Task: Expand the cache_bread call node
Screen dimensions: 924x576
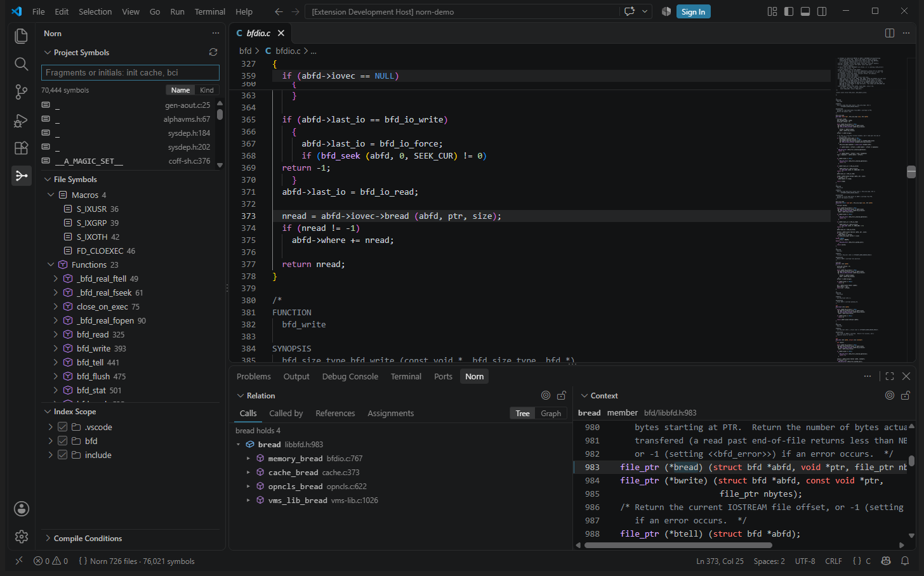Action: (x=248, y=472)
